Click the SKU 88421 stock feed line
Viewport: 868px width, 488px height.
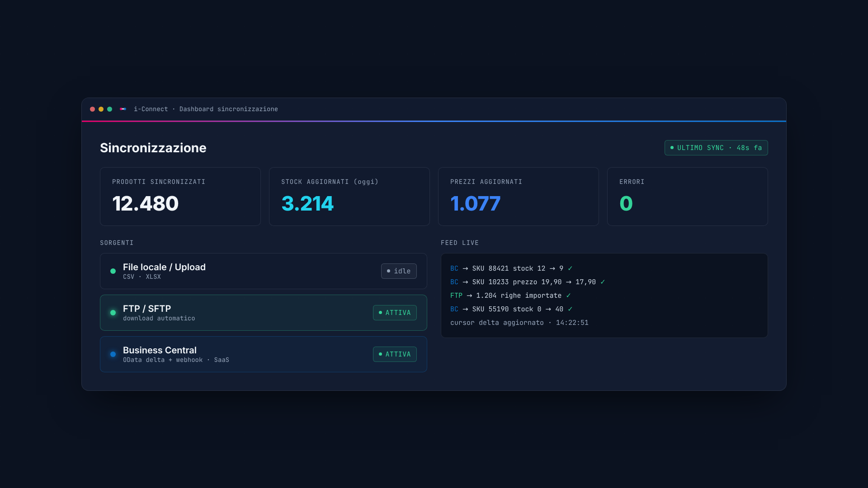tap(511, 268)
